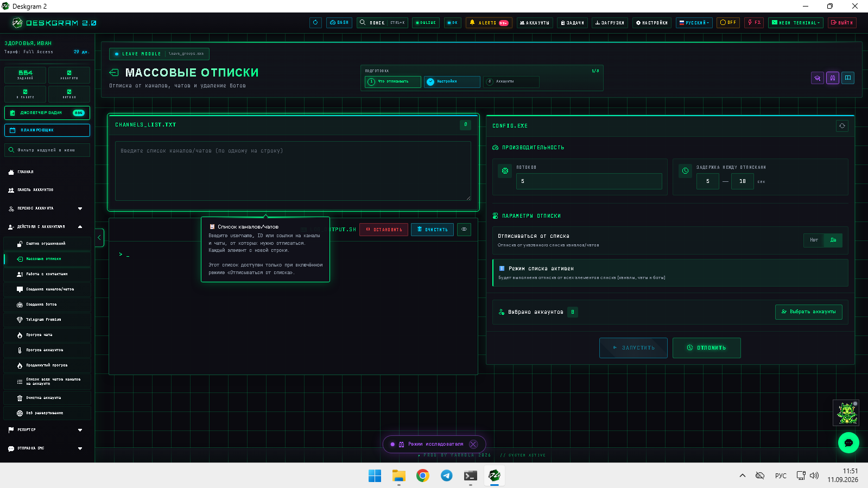The width and height of the screenshot is (868, 488).
Task: Open Загрузки in the top bar
Action: (610, 23)
